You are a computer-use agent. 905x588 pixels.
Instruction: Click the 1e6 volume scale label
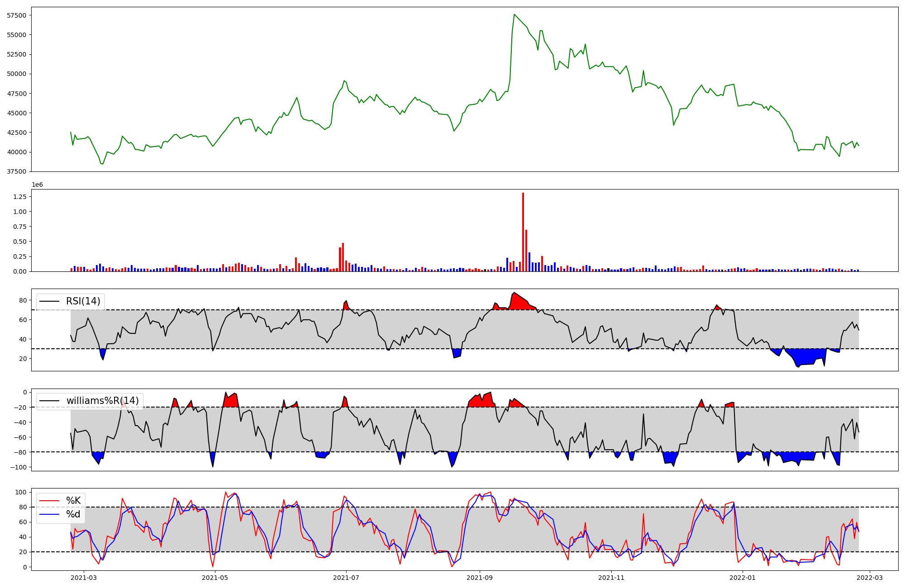37,185
